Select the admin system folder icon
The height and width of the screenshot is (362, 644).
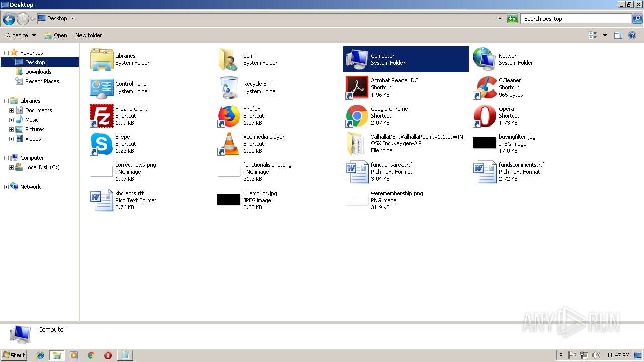tap(229, 59)
